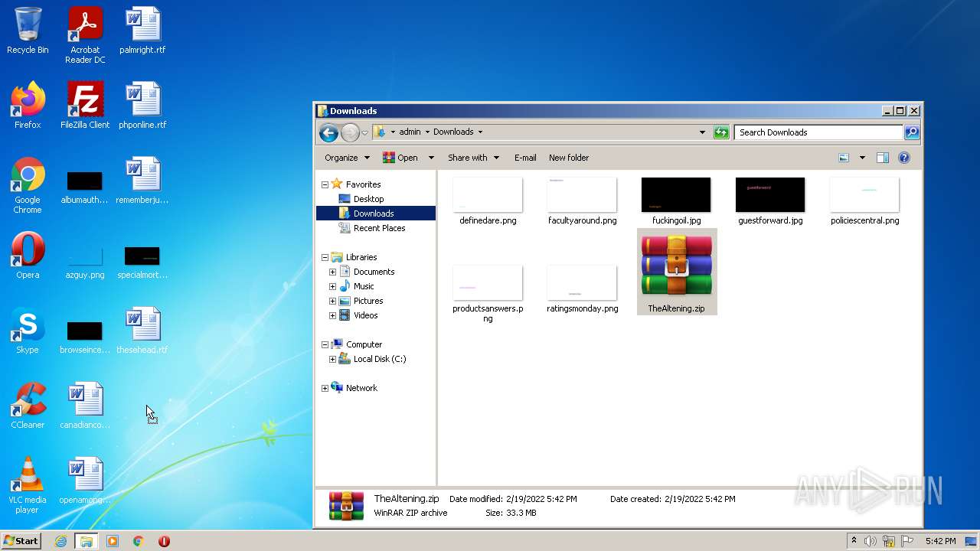Select phponline.rtf desktop file
Viewport: 980px width, 551px height.
142,106
